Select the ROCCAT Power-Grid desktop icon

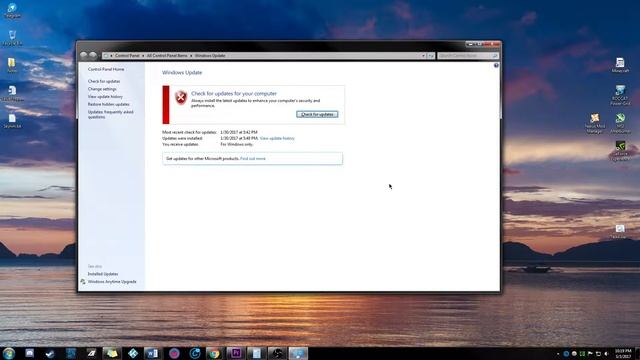click(620, 95)
